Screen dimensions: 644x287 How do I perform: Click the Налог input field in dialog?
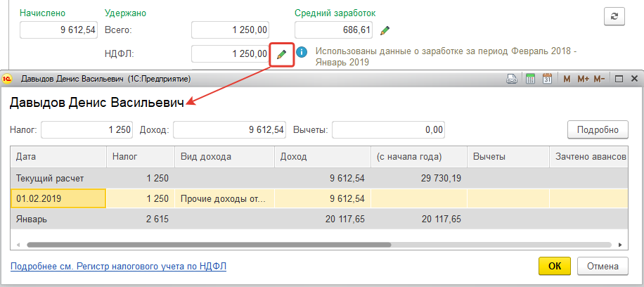(x=87, y=129)
